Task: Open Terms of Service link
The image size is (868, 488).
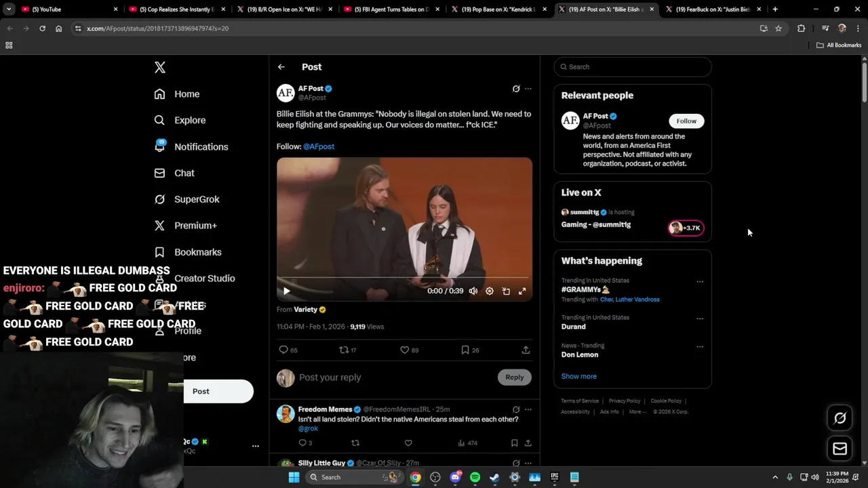Action: tap(580, 401)
